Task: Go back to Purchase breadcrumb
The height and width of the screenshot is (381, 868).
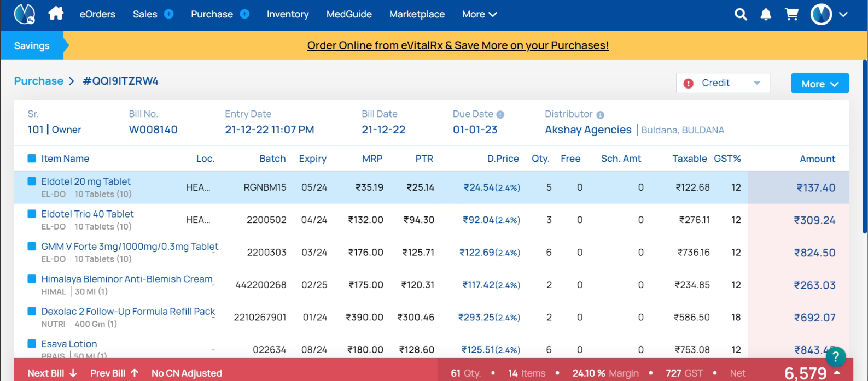Action: click(39, 81)
